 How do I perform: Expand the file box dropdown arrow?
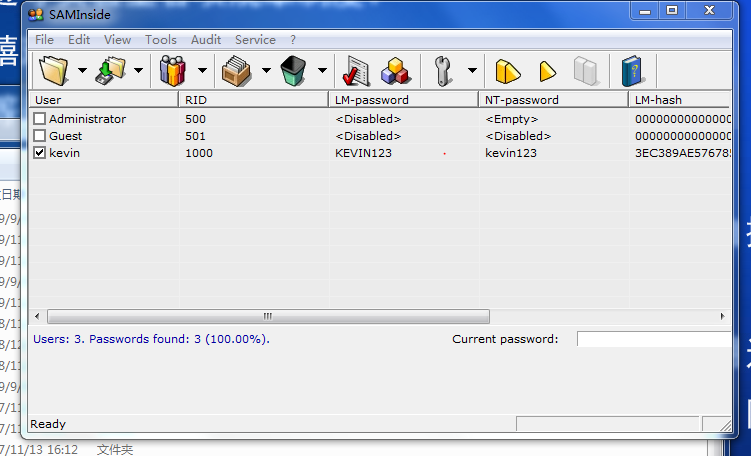coord(266,71)
